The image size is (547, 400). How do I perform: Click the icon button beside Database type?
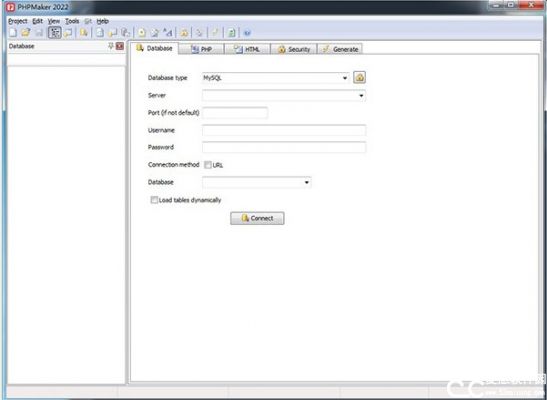coord(359,77)
